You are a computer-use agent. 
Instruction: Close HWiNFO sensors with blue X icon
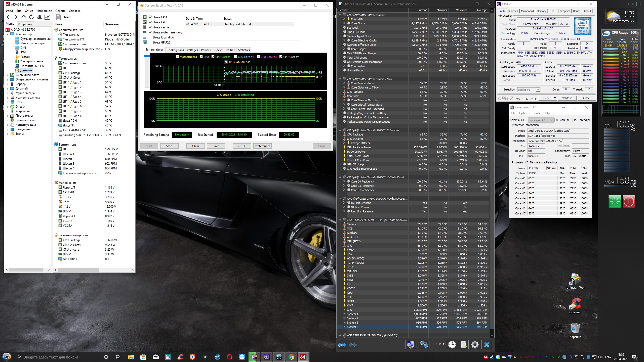pyautogui.click(x=487, y=344)
